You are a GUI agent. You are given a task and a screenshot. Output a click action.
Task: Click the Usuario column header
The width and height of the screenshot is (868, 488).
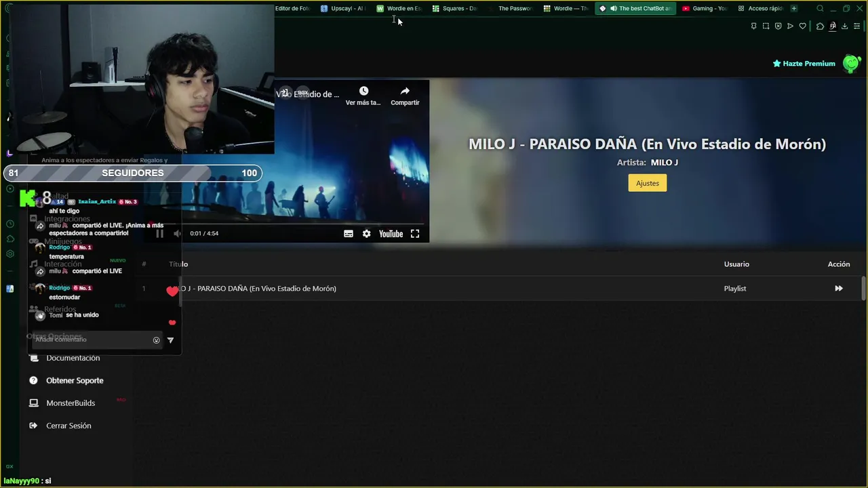pos(736,264)
